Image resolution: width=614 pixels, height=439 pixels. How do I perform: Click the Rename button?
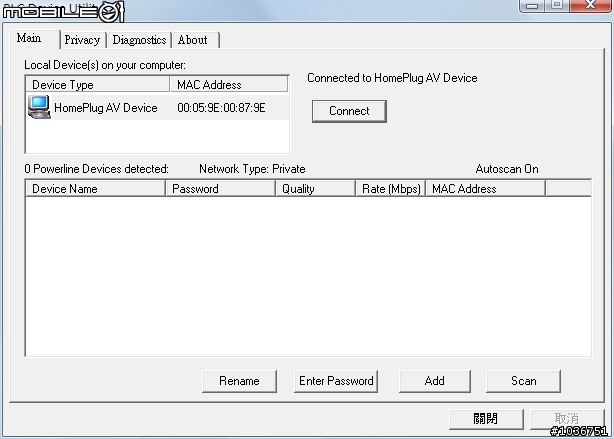tap(239, 381)
